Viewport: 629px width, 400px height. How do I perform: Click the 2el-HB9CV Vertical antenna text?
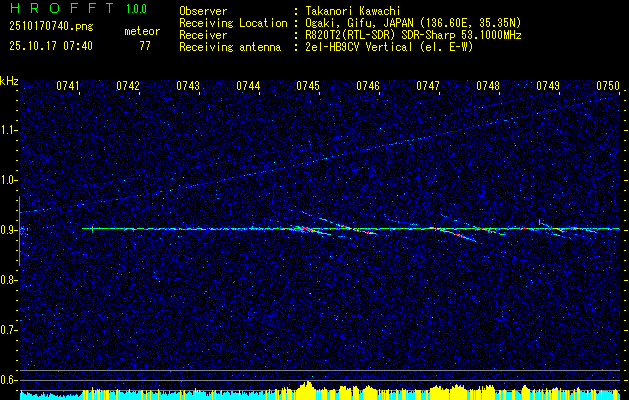(x=390, y=47)
